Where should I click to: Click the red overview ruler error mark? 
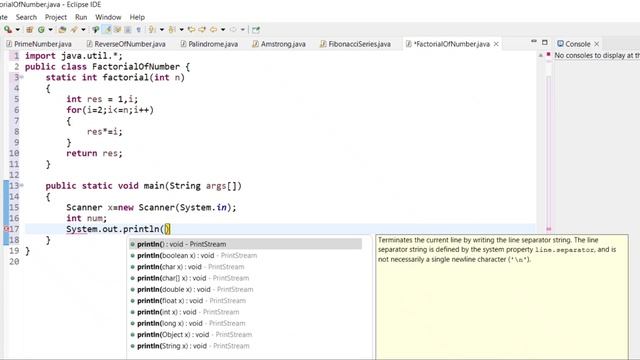point(549,229)
